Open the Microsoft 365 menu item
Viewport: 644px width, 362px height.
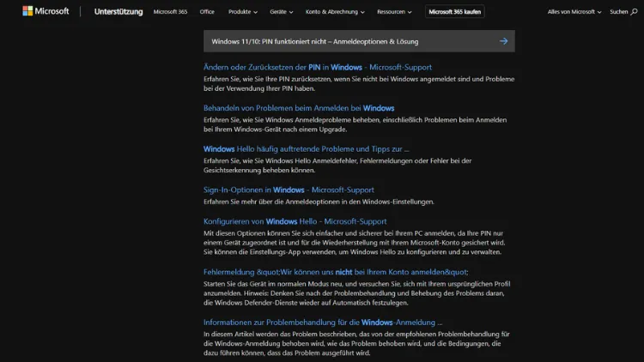(170, 12)
